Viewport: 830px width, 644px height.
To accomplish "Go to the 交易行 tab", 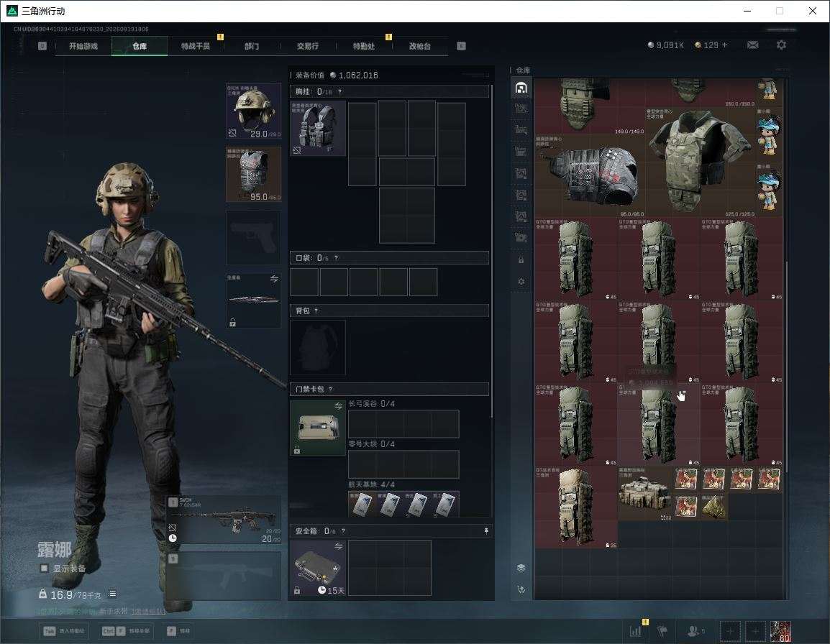I will pos(308,46).
